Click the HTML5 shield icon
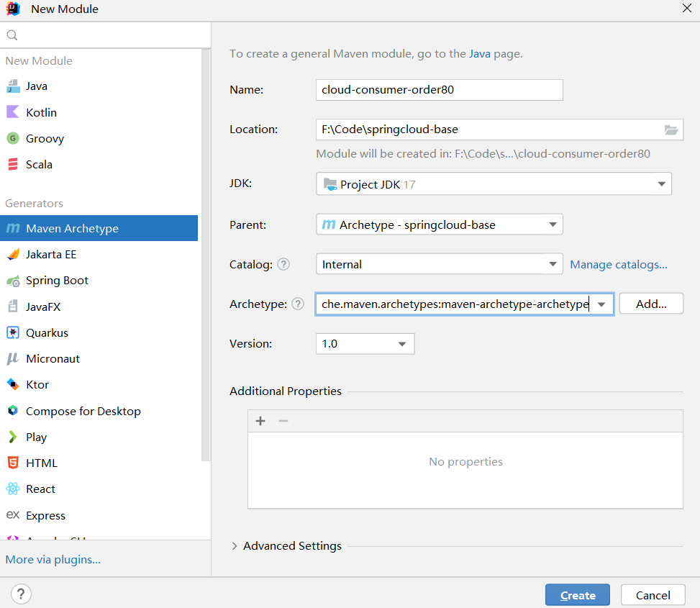The image size is (700, 608). pos(13,463)
